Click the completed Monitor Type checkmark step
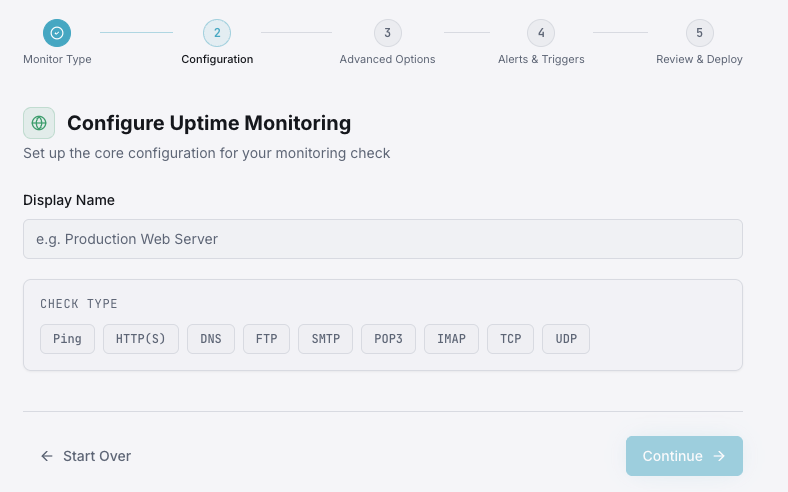Viewport: 788px width, 492px height. click(x=57, y=33)
